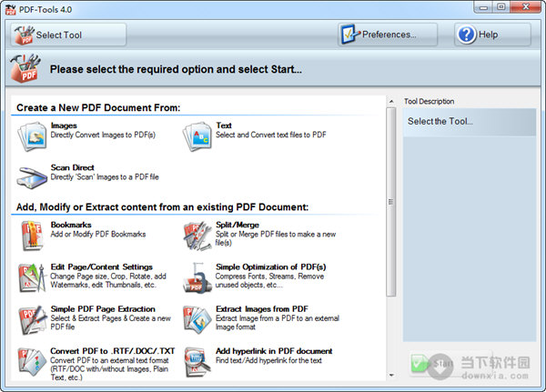
Task: Click the Convert PDF to RTF/DOC/TXT icon
Action: click(x=32, y=362)
